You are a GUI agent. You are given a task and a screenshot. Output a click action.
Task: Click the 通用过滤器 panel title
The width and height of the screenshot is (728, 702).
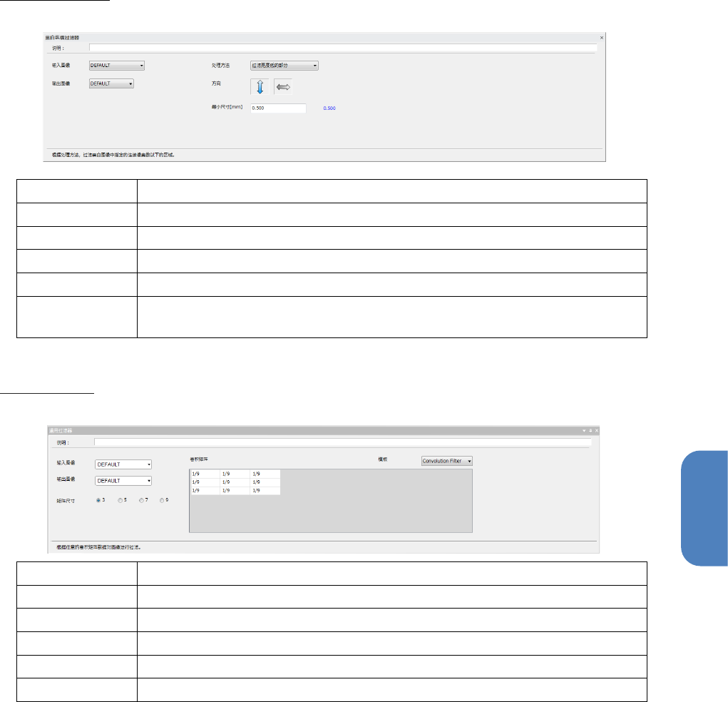pyautogui.click(x=61, y=431)
